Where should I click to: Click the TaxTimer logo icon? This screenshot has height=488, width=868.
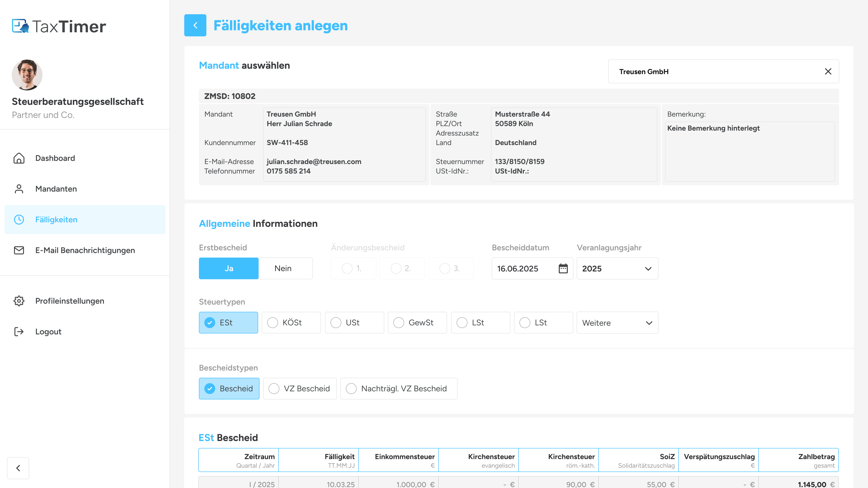[20, 26]
